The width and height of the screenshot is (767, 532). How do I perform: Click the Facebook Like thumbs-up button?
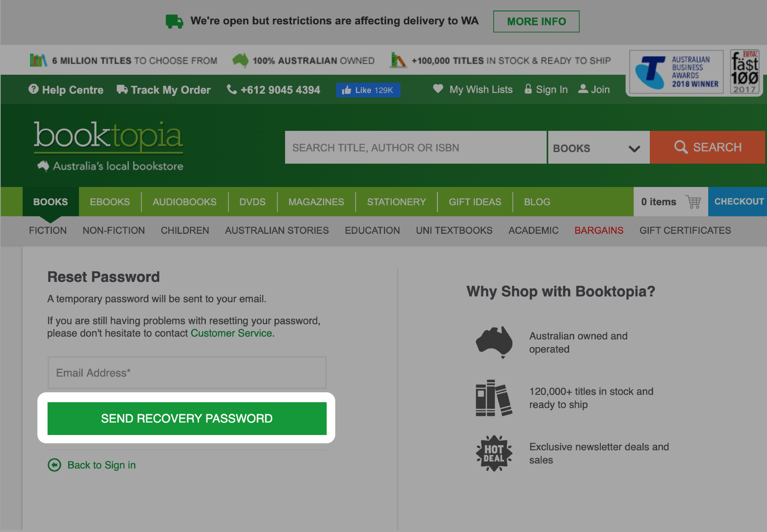(x=368, y=90)
